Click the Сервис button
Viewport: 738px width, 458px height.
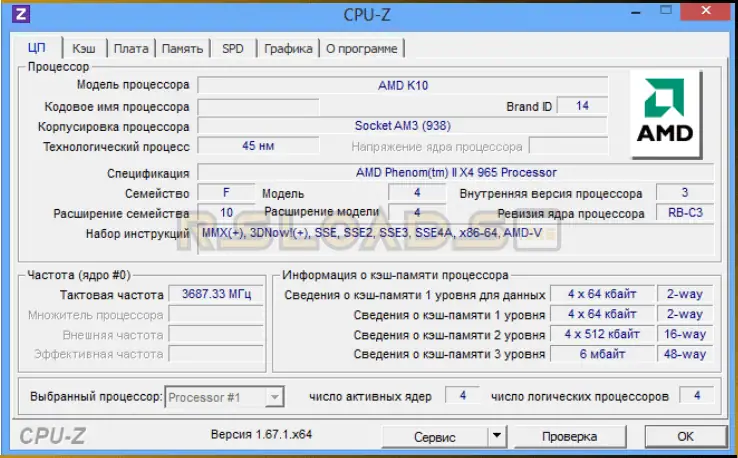(434, 437)
